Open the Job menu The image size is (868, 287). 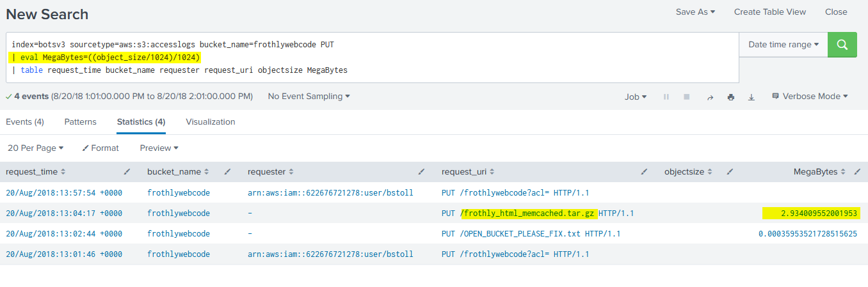[x=636, y=97]
